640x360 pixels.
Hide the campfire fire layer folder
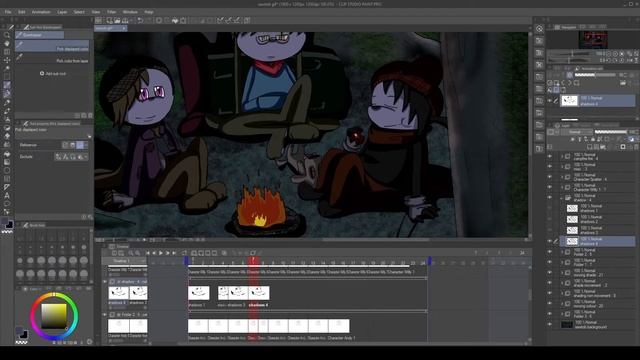point(550,156)
